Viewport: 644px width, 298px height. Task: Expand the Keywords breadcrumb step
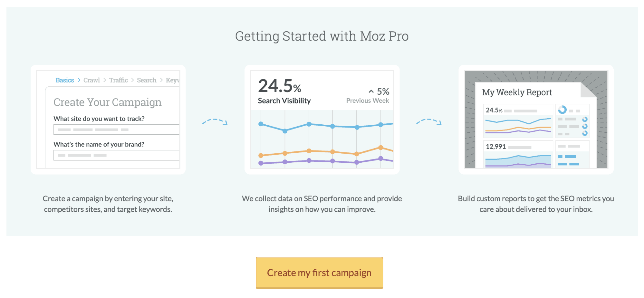173,80
